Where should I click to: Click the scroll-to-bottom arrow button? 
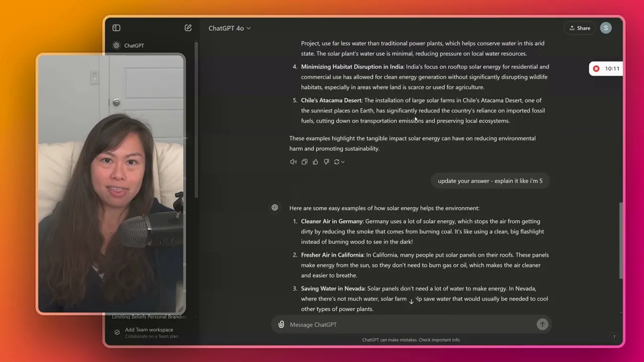pyautogui.click(x=411, y=301)
